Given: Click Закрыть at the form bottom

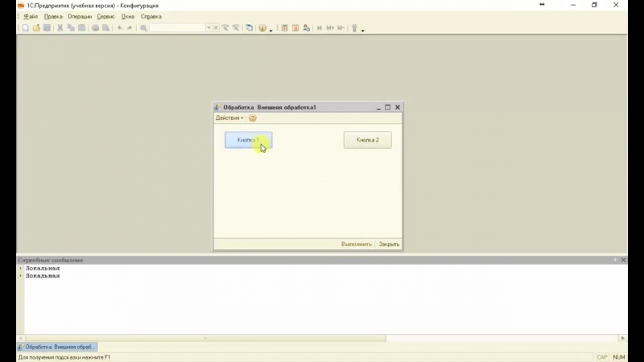Looking at the screenshot, I should 389,244.
